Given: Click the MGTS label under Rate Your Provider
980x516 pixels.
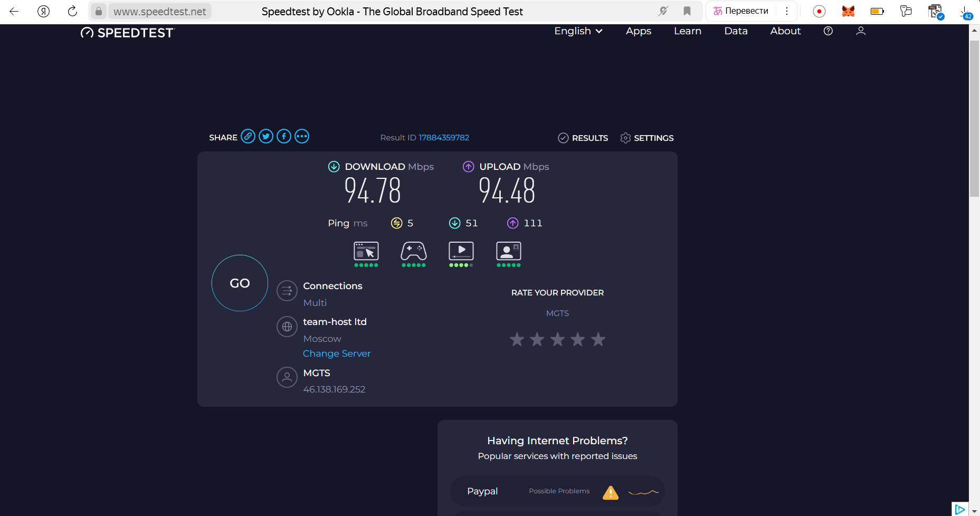Looking at the screenshot, I should pos(557,313).
